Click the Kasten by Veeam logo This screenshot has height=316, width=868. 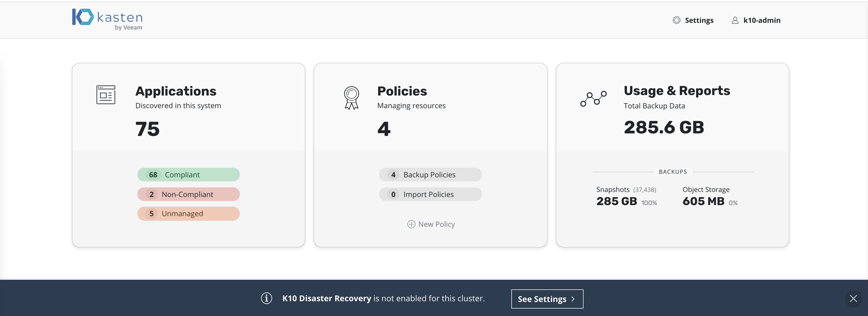click(107, 19)
